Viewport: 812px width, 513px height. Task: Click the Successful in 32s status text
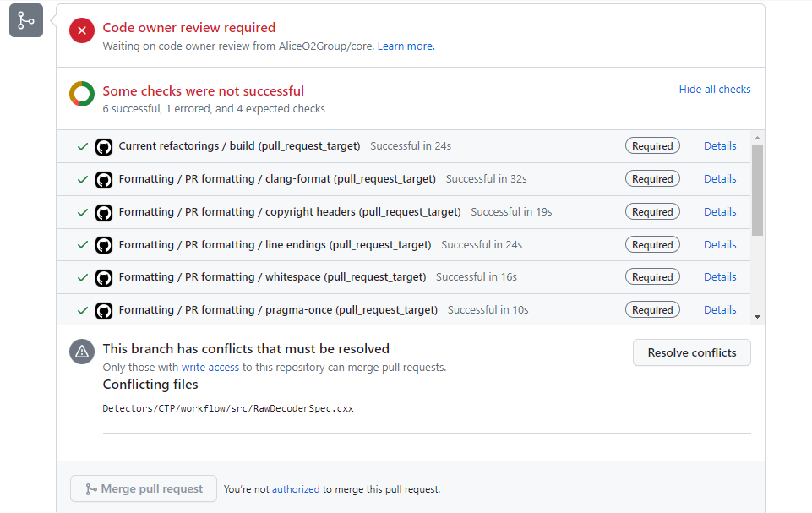click(x=486, y=179)
